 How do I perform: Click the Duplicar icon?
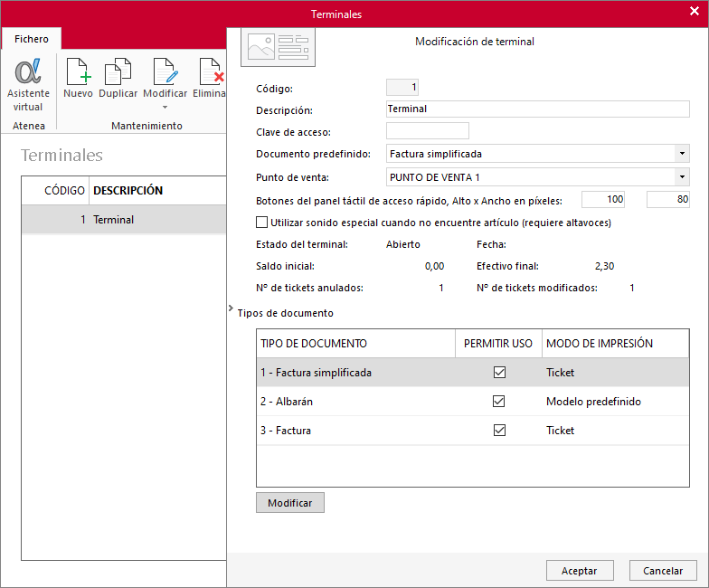pos(118,71)
